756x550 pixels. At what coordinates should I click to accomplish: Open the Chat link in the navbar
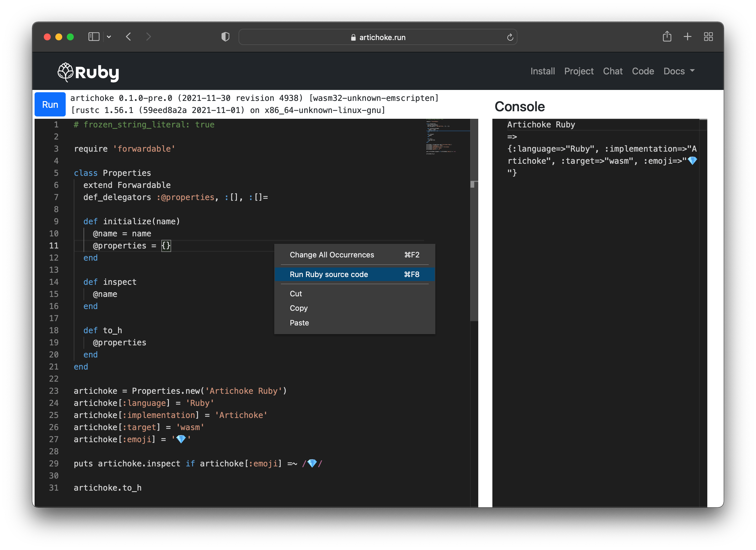click(613, 71)
